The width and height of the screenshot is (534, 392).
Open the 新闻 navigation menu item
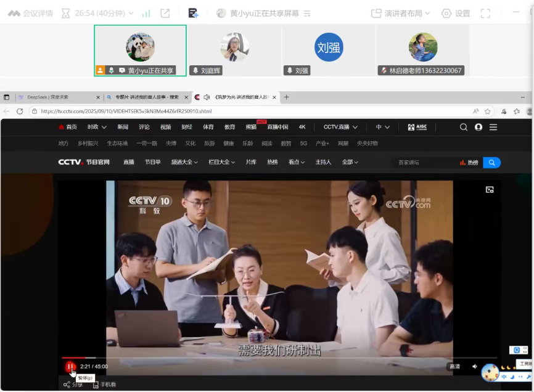pos(123,127)
